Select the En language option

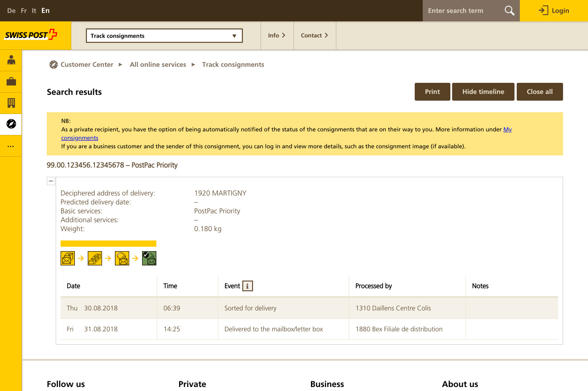[45, 11]
